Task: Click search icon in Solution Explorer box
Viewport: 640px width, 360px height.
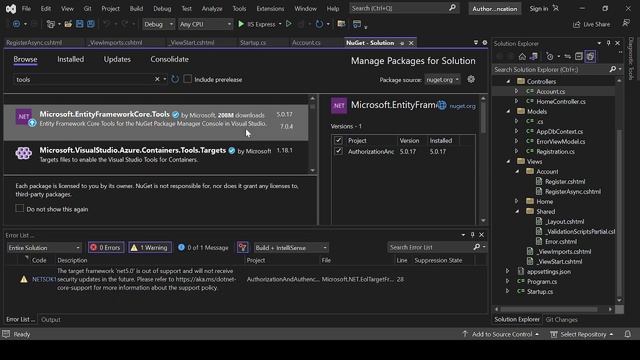Action: [613, 69]
